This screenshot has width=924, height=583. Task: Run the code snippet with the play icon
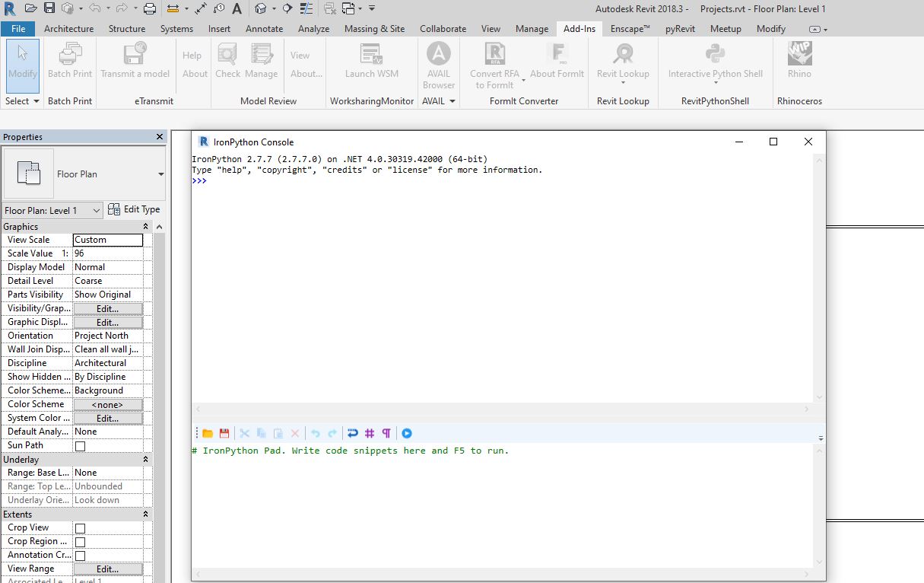407,433
